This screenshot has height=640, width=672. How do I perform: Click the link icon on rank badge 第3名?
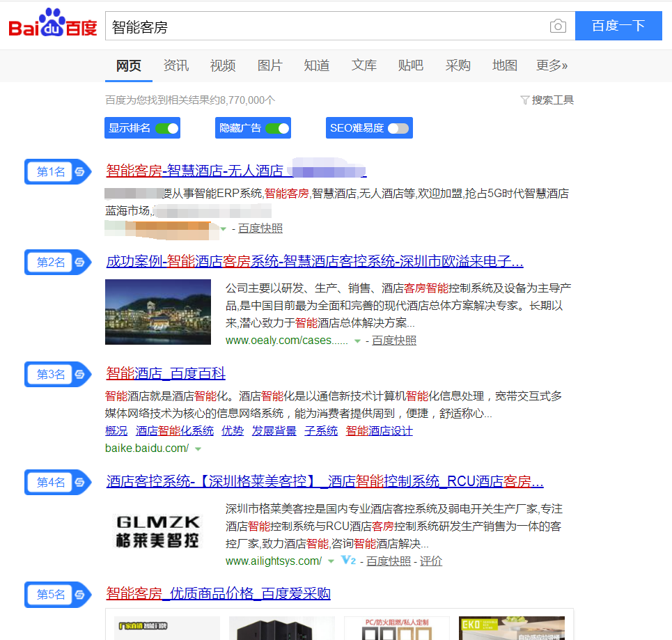pyautogui.click(x=79, y=374)
